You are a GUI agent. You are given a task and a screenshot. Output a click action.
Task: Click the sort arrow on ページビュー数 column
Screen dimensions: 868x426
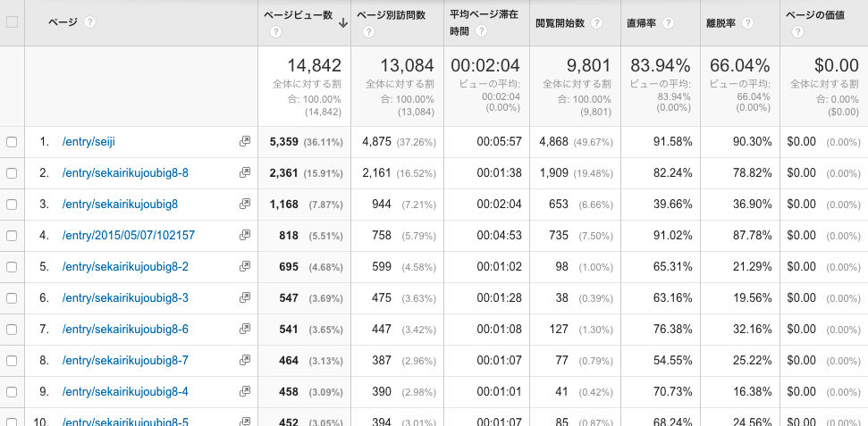tap(342, 22)
